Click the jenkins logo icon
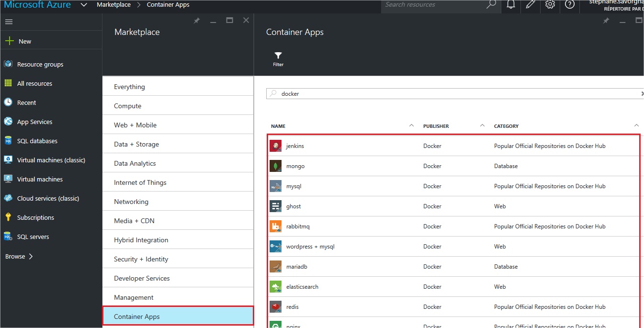The width and height of the screenshot is (644, 328). pyautogui.click(x=275, y=146)
